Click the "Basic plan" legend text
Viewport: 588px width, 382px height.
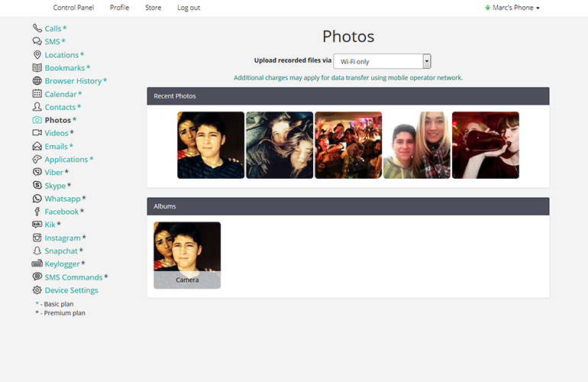(x=59, y=304)
